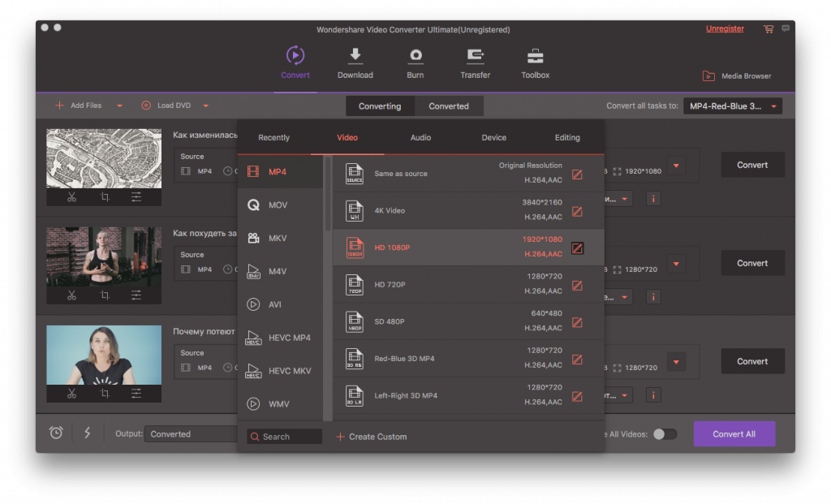Click Create Custom preset button
The image size is (831, 504).
click(372, 437)
